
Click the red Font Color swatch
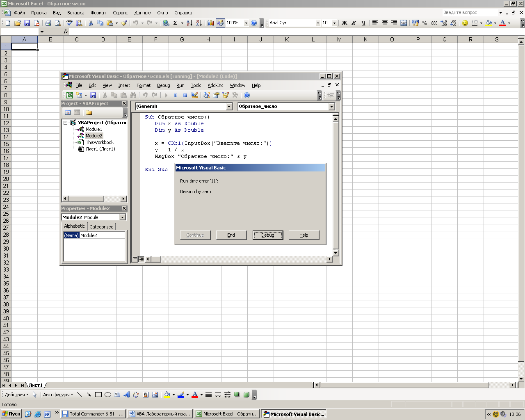click(x=502, y=23)
